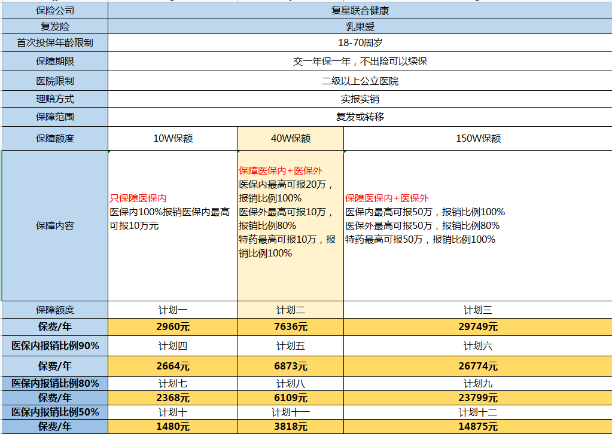612x434 pixels.
Task: Click the 计划八 cell
Action: pyautogui.click(x=290, y=383)
